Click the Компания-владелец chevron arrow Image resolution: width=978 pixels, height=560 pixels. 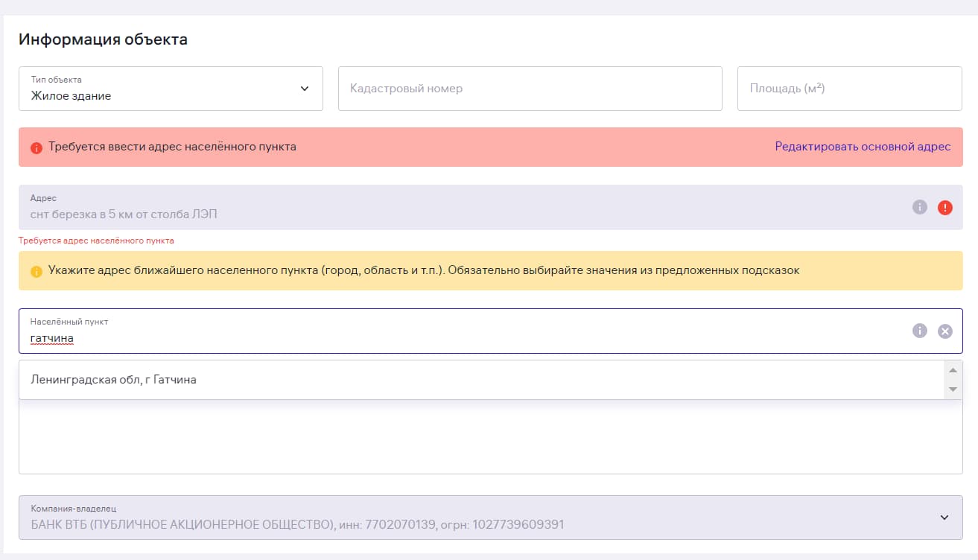coord(944,518)
